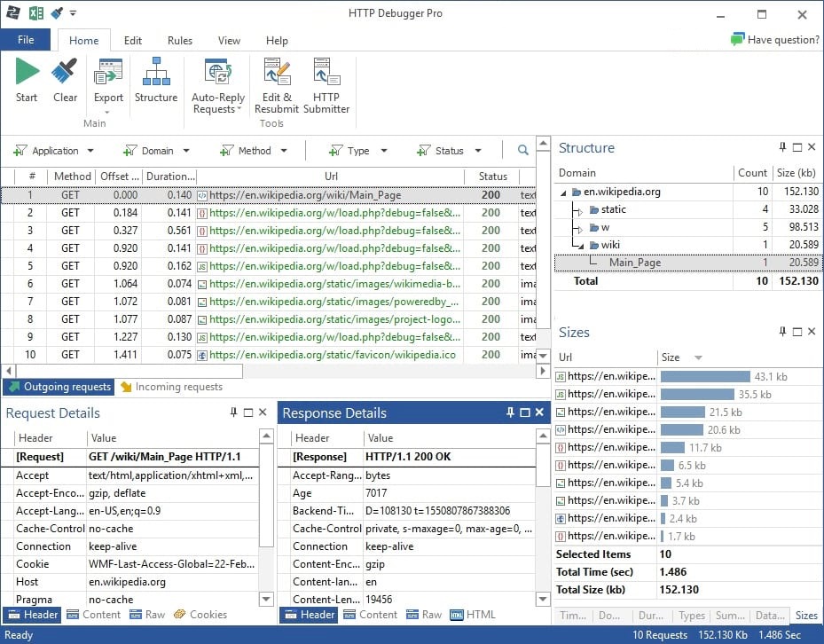Screen dimensions: 824x644
Task: Switch to the View ribbon tab
Action: coord(229,41)
